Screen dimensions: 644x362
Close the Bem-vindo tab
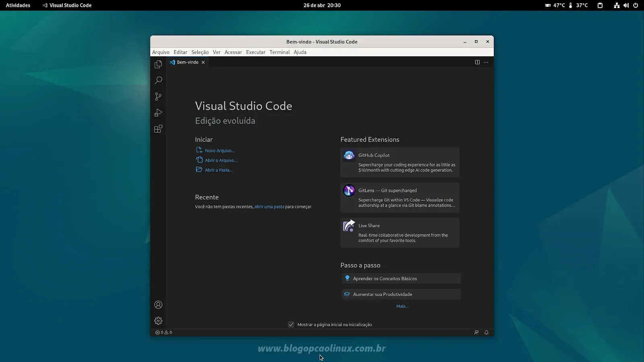point(203,62)
